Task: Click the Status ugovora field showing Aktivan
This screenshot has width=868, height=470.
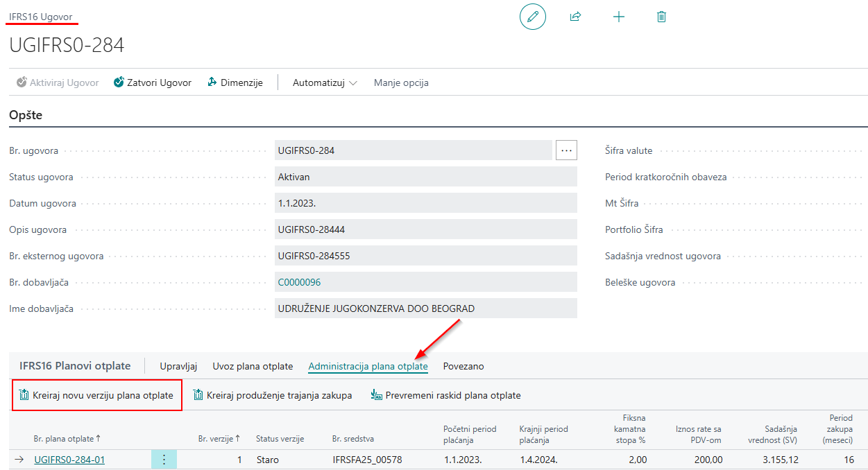Action: tap(426, 177)
